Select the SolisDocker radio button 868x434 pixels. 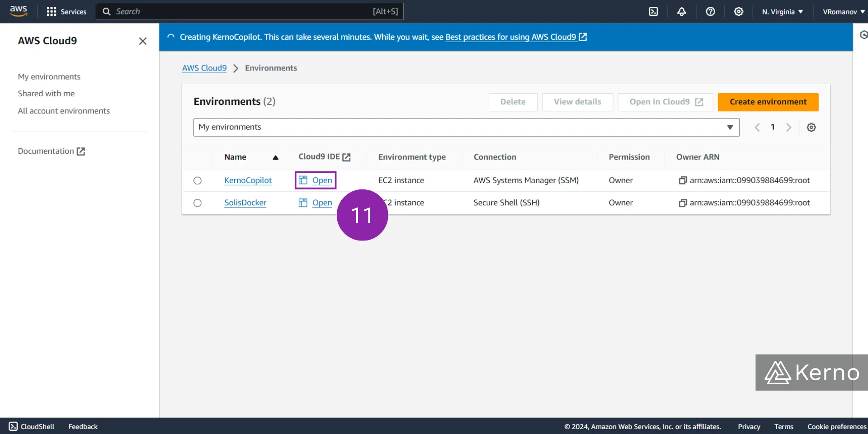198,203
